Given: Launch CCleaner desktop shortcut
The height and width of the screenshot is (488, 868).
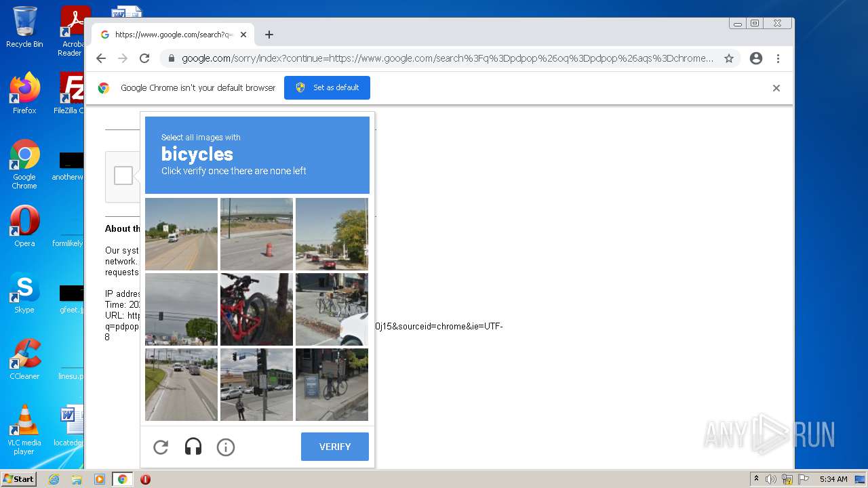Looking at the screenshot, I should [24, 359].
